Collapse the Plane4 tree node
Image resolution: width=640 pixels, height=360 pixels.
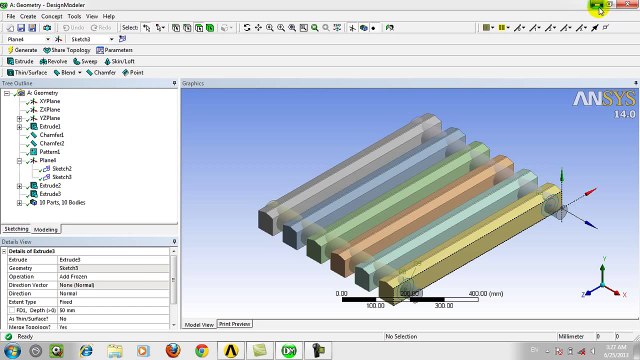(x=19, y=160)
